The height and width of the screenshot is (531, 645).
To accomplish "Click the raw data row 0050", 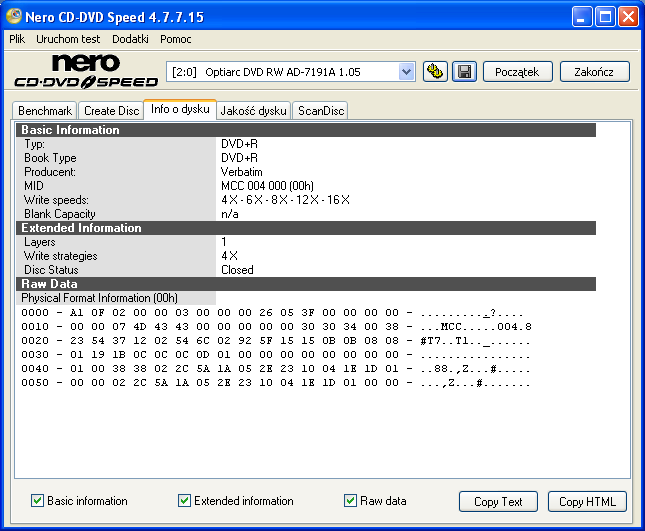I will (276, 383).
